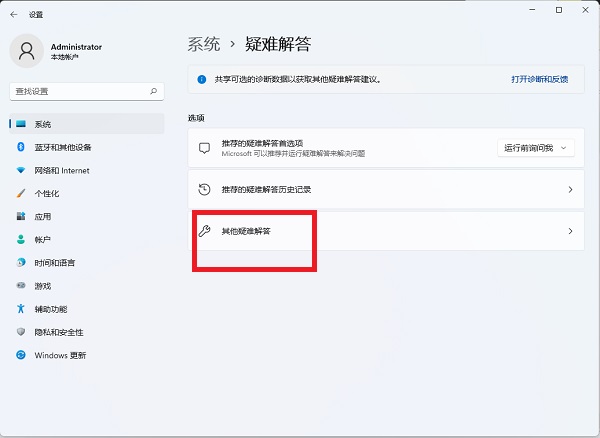Select 个性化 in the sidebar

pyautogui.click(x=47, y=193)
